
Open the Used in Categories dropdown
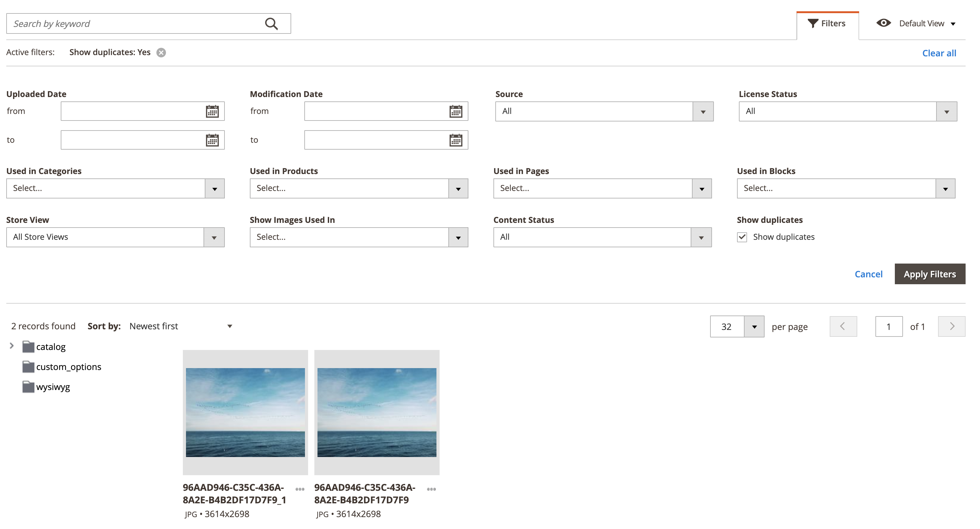115,188
